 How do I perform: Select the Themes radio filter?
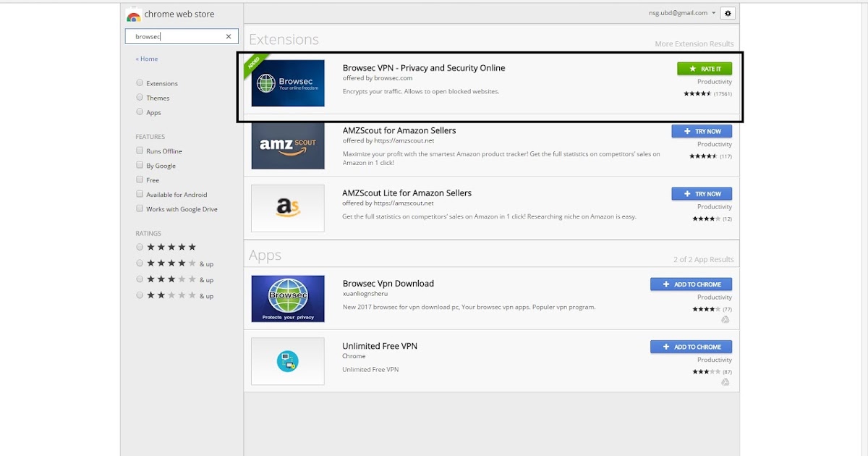(140, 98)
